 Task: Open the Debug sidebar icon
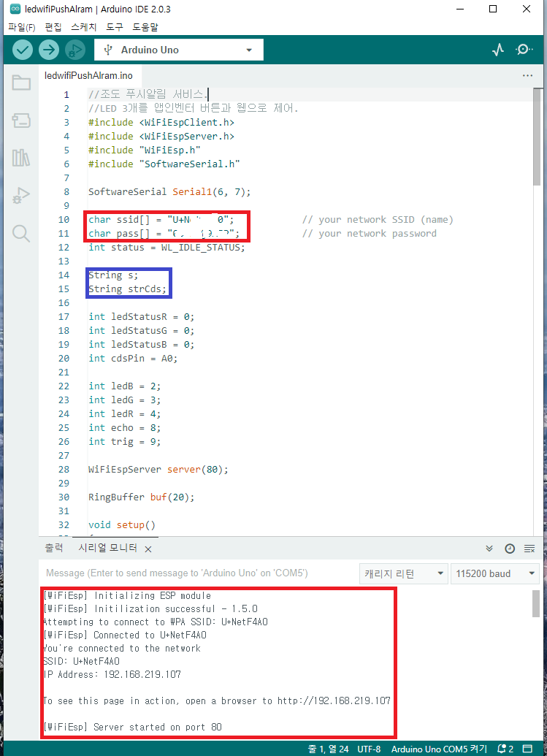click(x=21, y=196)
